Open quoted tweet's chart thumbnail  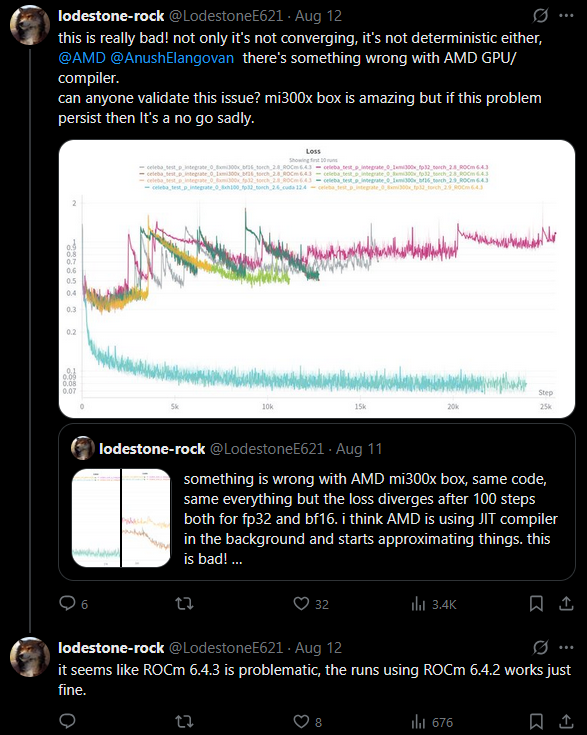tap(121, 518)
